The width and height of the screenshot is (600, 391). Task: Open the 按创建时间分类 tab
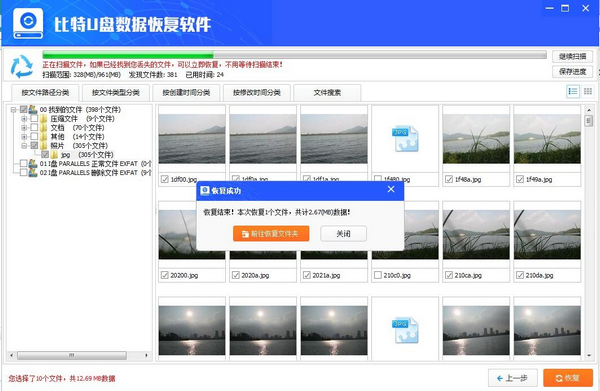click(x=186, y=93)
